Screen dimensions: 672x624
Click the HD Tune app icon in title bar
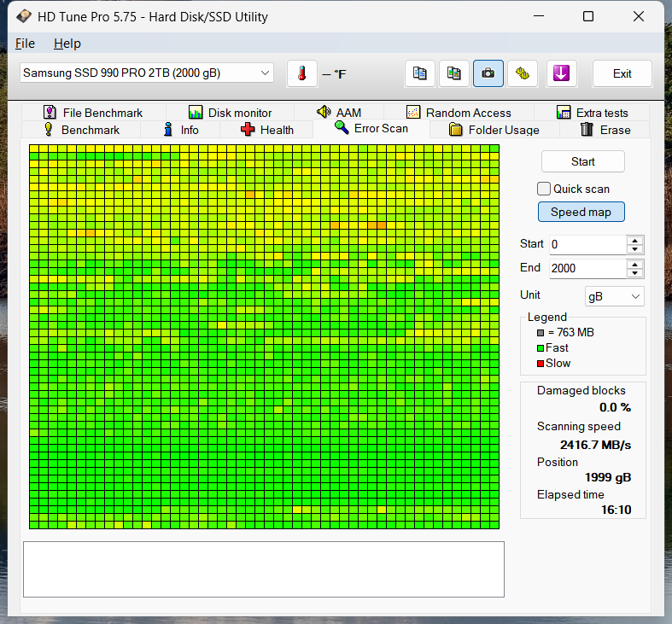coord(24,16)
